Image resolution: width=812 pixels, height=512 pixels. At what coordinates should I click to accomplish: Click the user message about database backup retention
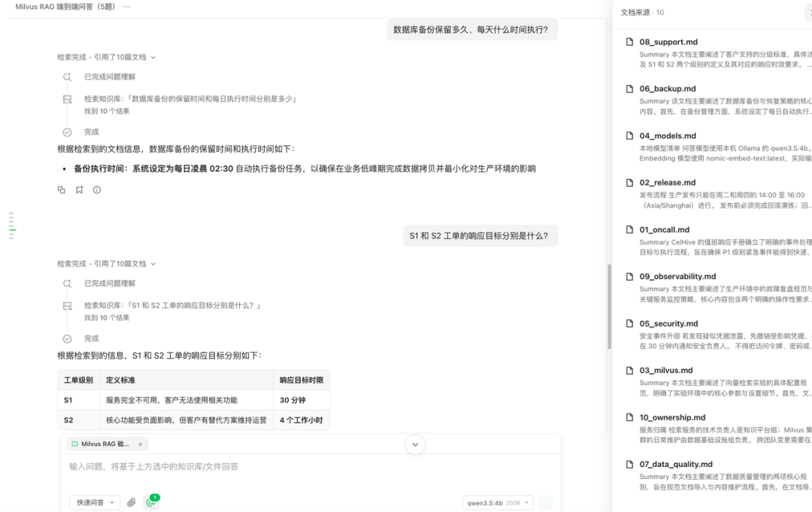pyautogui.click(x=472, y=30)
